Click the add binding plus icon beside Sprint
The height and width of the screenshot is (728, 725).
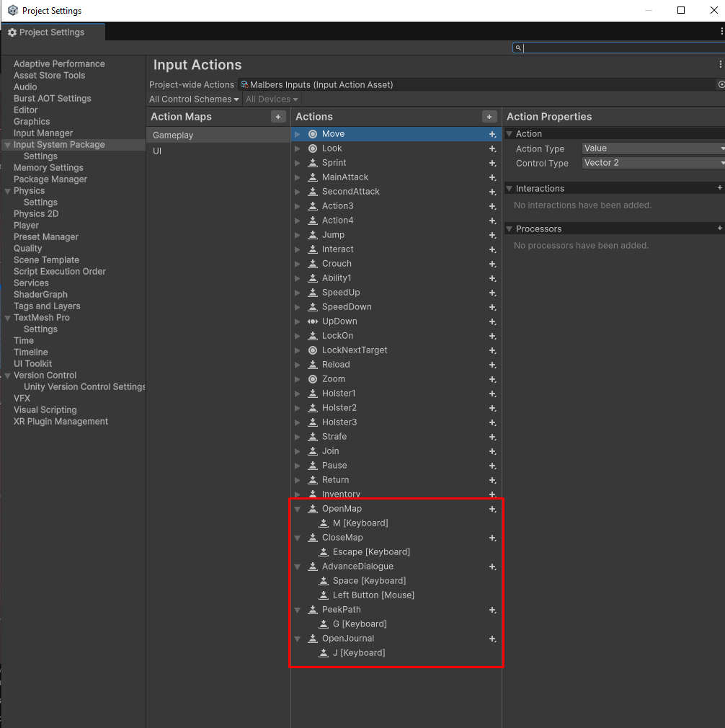493,163
